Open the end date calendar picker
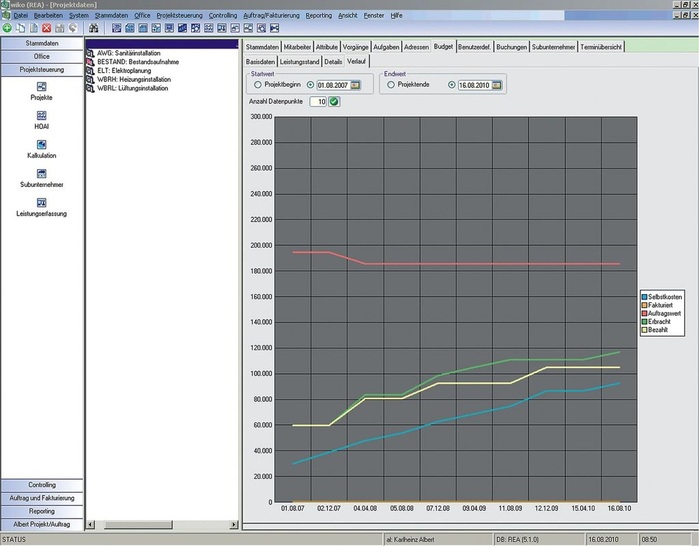The image size is (699, 546). tap(495, 86)
